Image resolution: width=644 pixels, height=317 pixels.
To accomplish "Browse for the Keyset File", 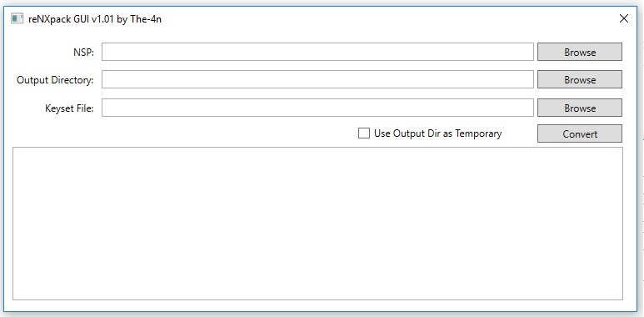I will pos(580,108).
